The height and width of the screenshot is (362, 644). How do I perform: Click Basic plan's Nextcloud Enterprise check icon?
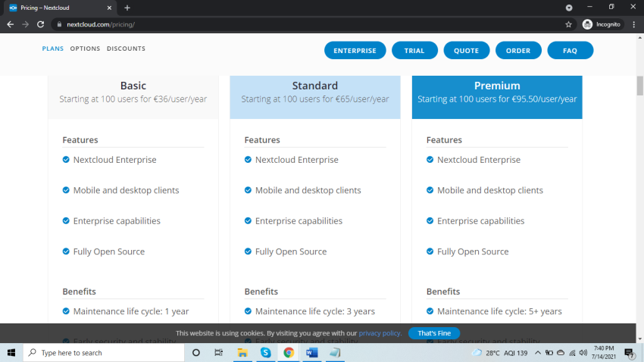click(66, 159)
